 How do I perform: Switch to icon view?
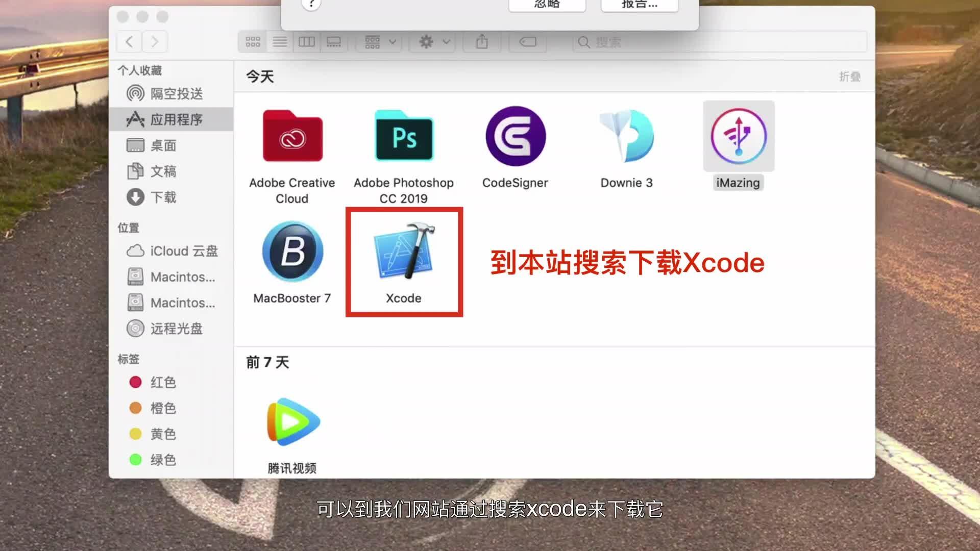[x=253, y=42]
